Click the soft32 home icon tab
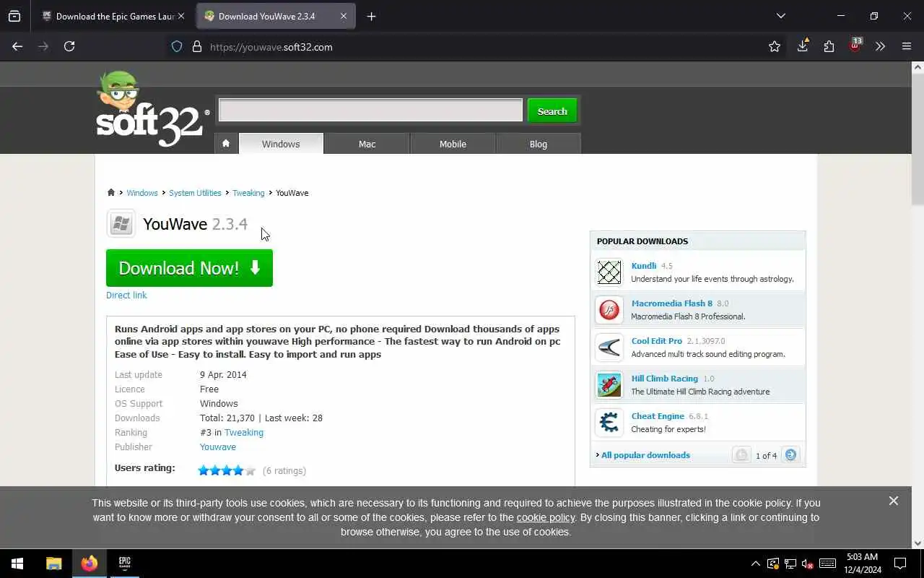Screen dimensions: 924x578 [226, 144]
